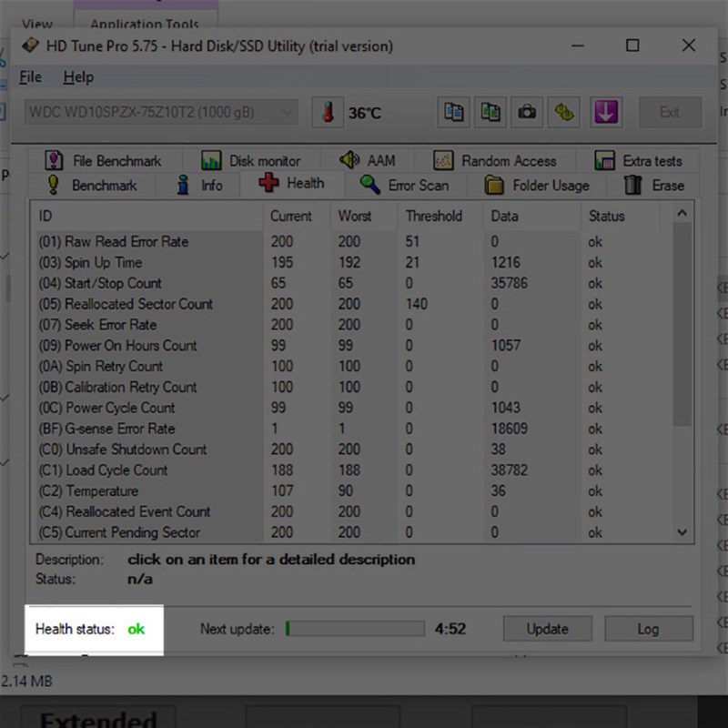Click the HD Tune Pro title bar icon
The width and height of the screenshot is (728, 728).
pos(30,45)
